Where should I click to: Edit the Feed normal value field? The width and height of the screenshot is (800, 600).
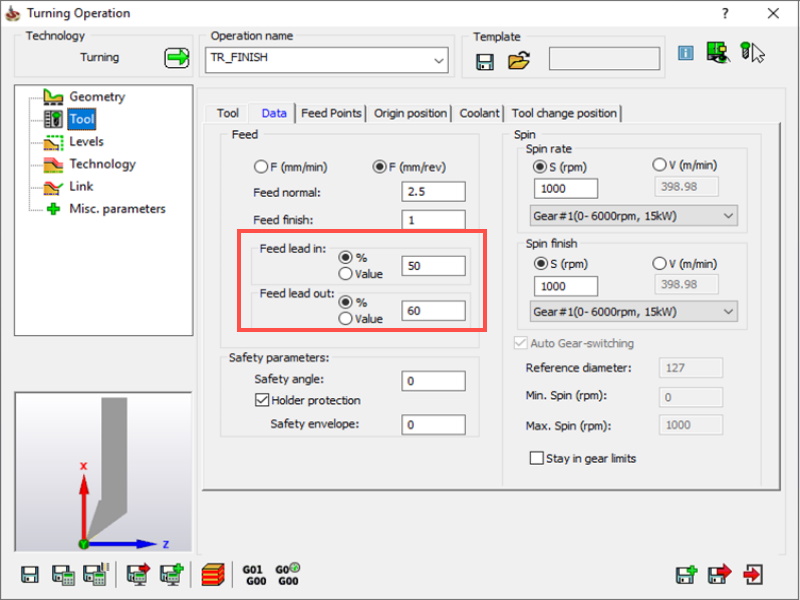434,191
